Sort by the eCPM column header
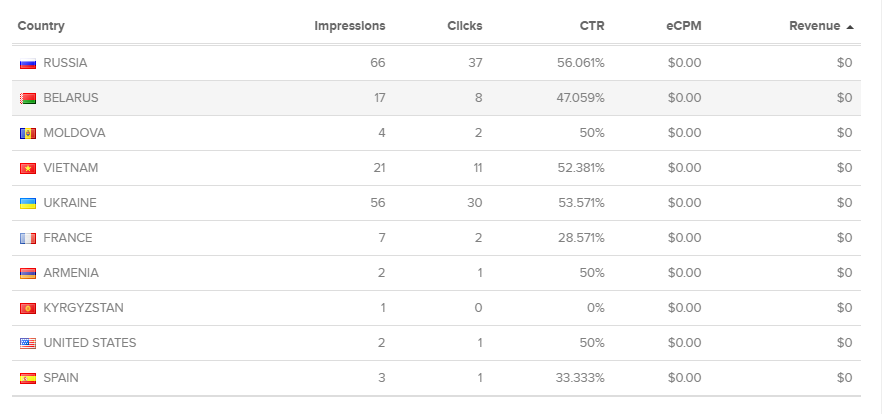 tap(683, 26)
